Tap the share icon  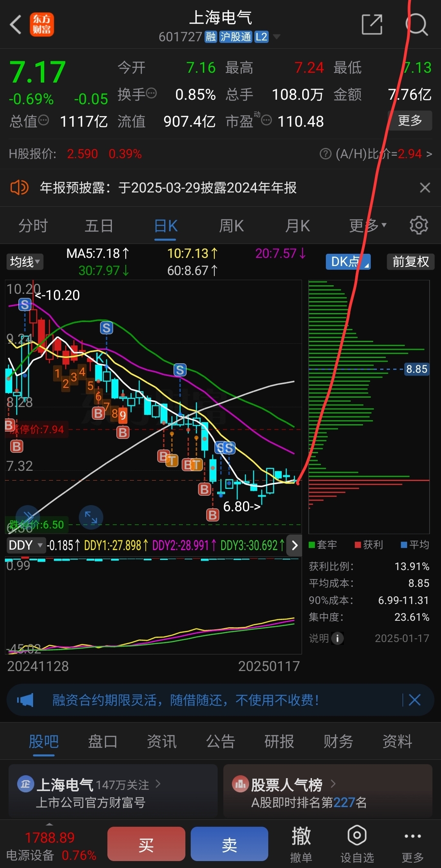tap(372, 25)
